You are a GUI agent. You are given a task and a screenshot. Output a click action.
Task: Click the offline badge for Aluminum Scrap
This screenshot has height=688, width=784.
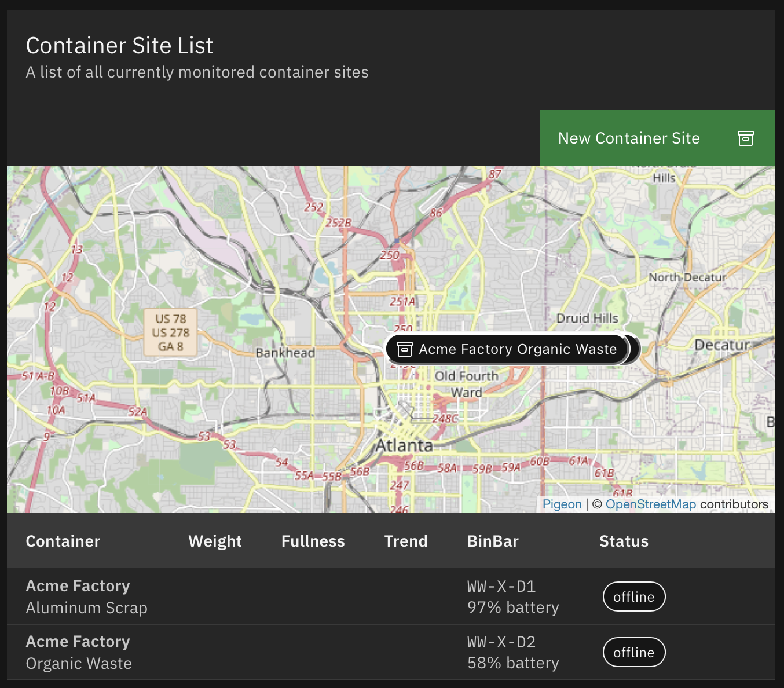click(634, 596)
